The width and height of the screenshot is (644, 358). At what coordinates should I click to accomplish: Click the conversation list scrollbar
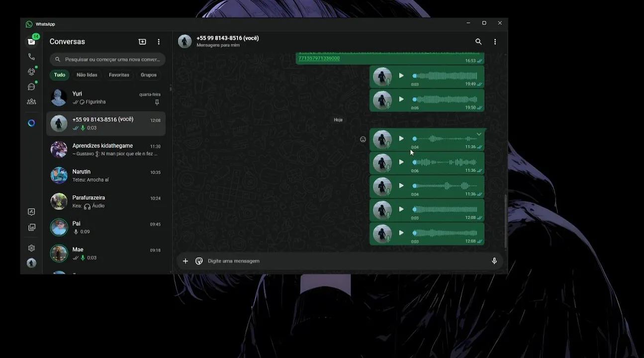tap(171, 89)
